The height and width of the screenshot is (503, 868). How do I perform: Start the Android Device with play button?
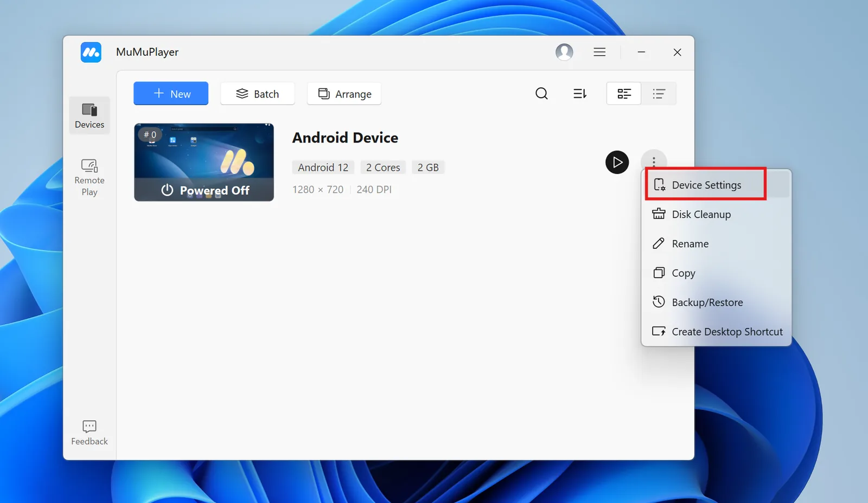coord(617,162)
